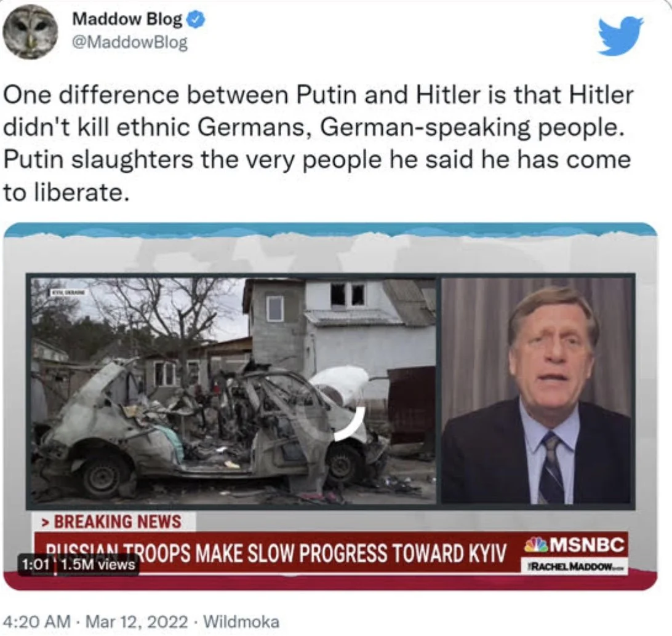The image size is (672, 636).
Task: Click the Twitter bird logo
Action: (x=620, y=36)
